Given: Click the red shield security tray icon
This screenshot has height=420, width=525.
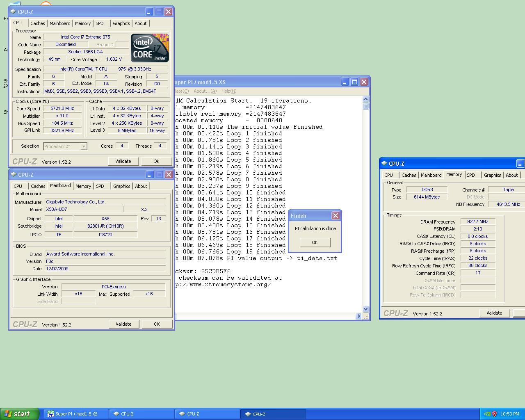Looking at the screenshot, I should [x=494, y=414].
